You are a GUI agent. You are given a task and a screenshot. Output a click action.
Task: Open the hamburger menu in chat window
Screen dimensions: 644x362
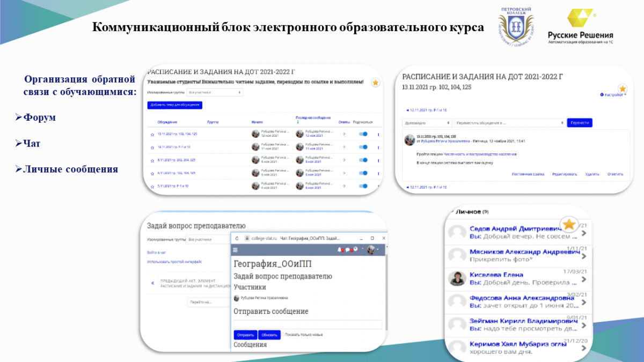pyautogui.click(x=235, y=250)
